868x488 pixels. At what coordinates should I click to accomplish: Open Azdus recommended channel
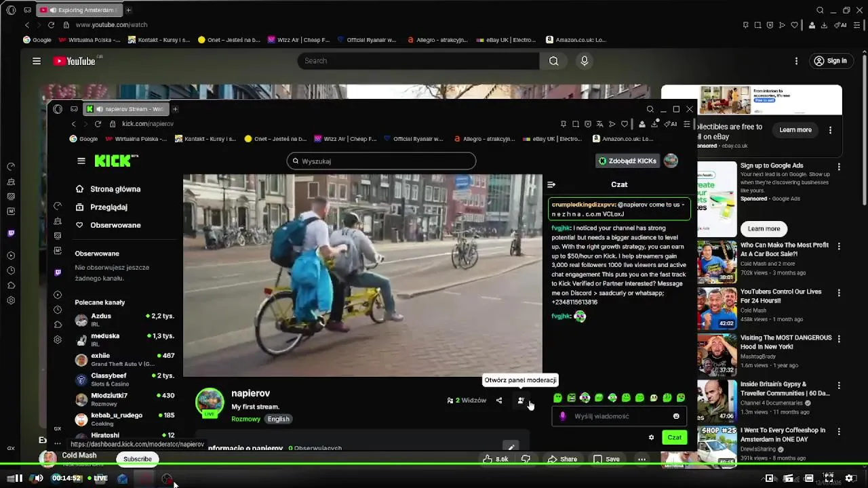125,320
